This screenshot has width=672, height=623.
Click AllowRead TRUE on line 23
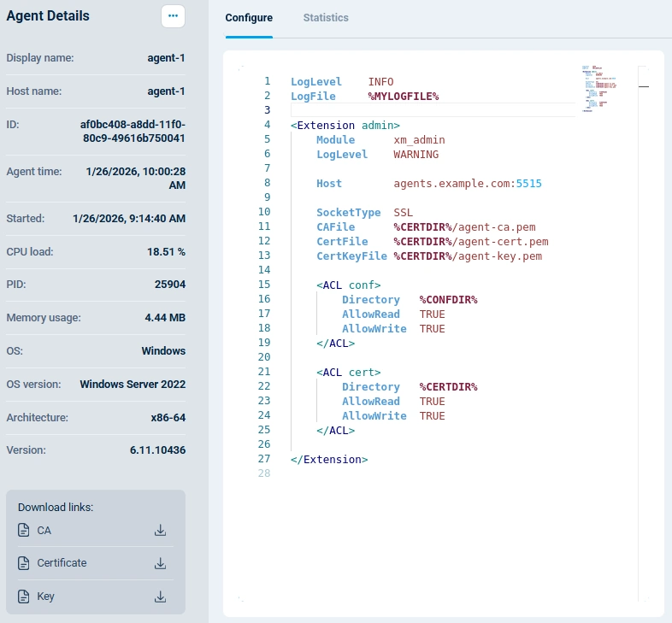393,402
